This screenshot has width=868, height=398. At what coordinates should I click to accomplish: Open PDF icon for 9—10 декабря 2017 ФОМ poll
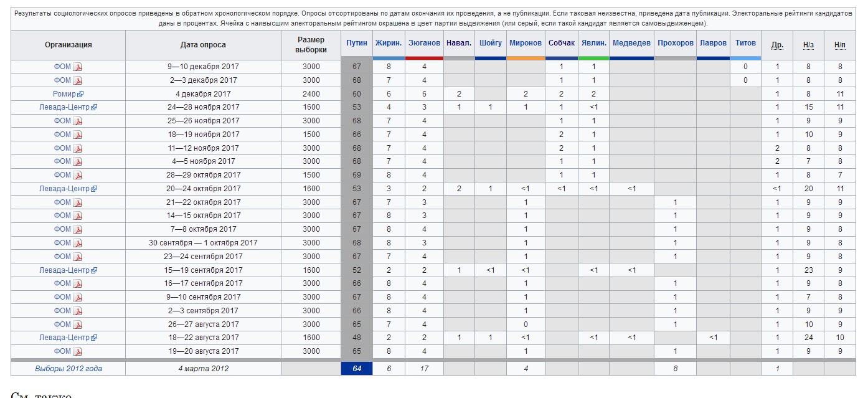78,67
